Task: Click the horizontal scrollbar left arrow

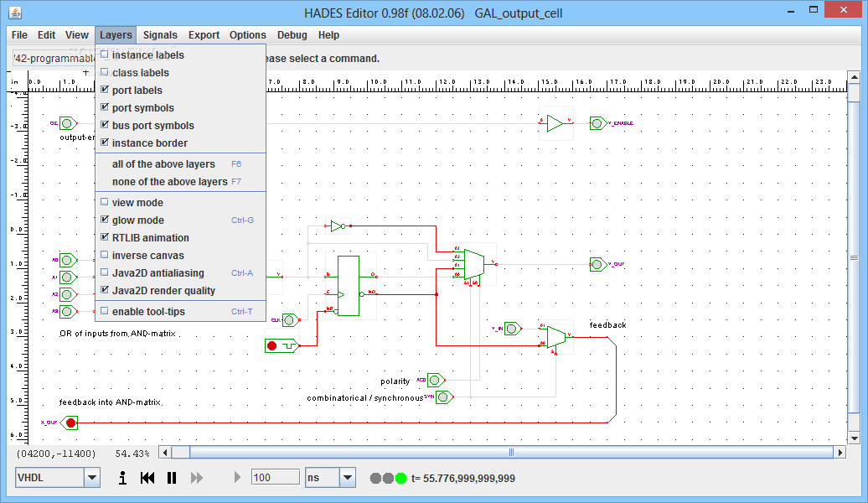Action: point(165,453)
